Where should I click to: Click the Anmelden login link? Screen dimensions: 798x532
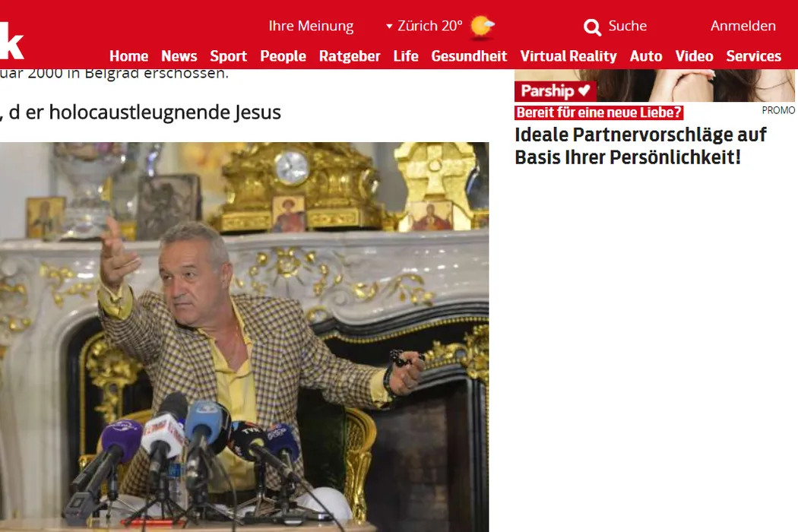[743, 26]
